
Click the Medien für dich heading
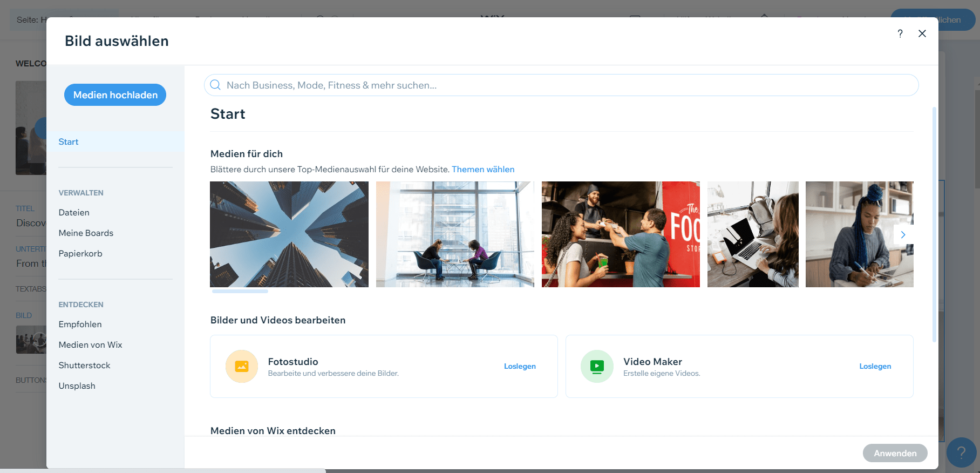tap(247, 154)
